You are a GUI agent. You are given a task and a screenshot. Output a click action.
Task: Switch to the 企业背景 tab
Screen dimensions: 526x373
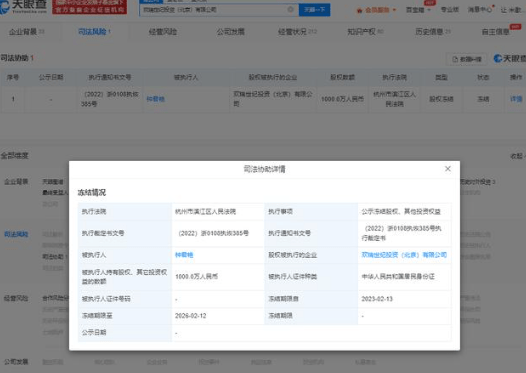26,32
